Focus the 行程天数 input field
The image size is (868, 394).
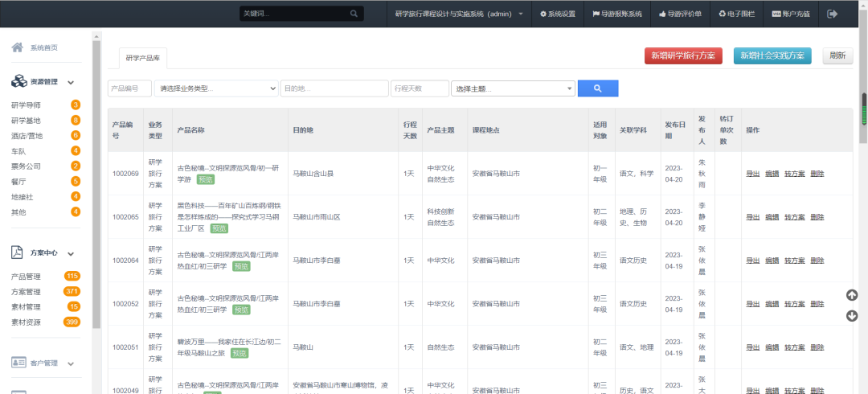coord(420,88)
